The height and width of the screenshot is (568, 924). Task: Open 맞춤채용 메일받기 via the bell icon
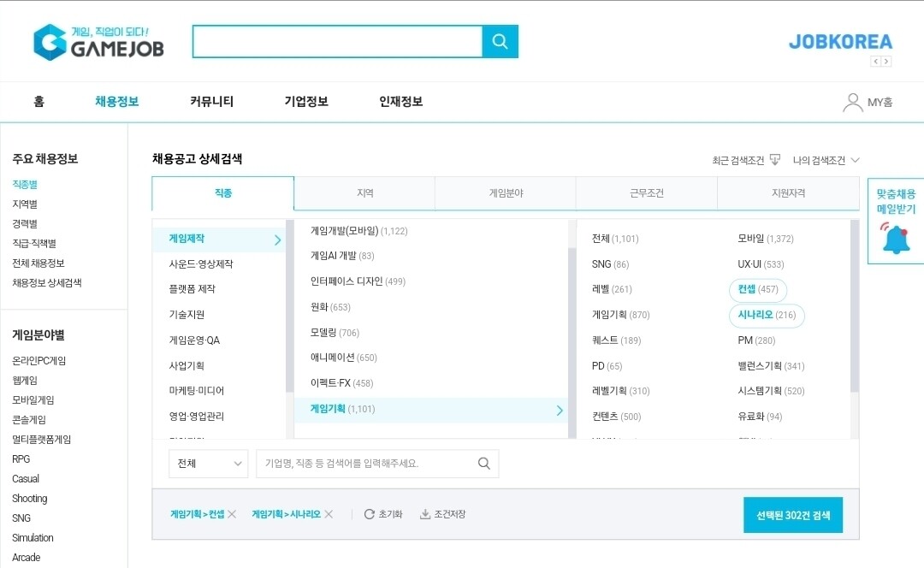(x=896, y=240)
